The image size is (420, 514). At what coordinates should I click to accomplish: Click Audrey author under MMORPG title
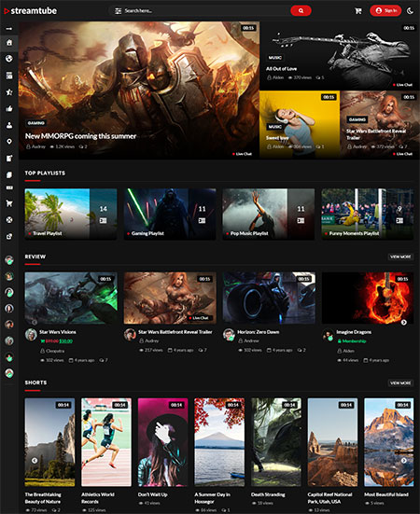[x=38, y=146]
